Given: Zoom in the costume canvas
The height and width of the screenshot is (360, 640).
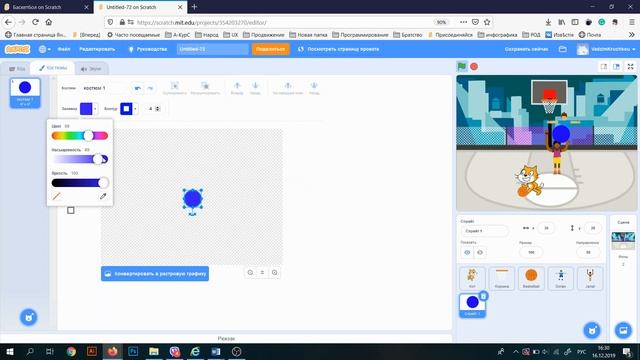Looking at the screenshot, I should [275, 273].
